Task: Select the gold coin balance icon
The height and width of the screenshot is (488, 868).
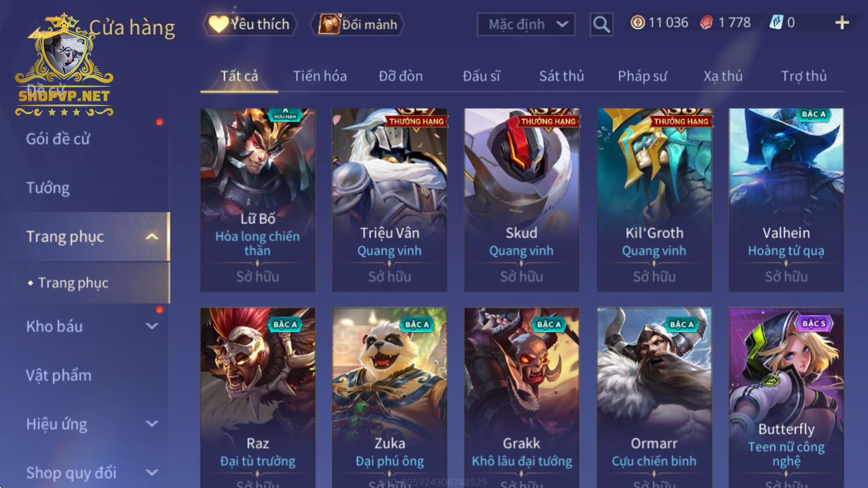Action: tap(637, 23)
